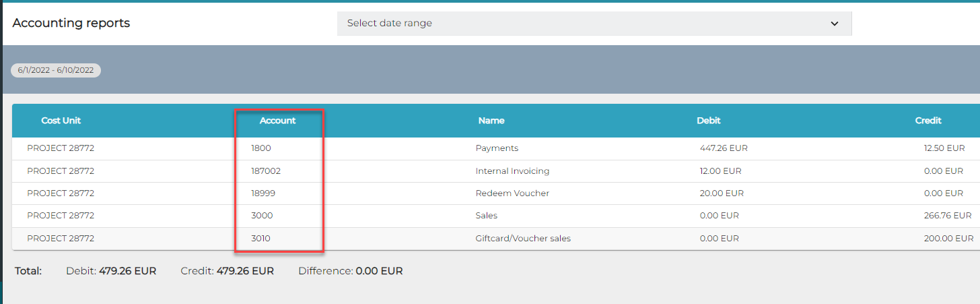This screenshot has height=304, width=980.
Task: Click the 6/1/2022 - 6/10/2022 date chip
Action: [56, 70]
